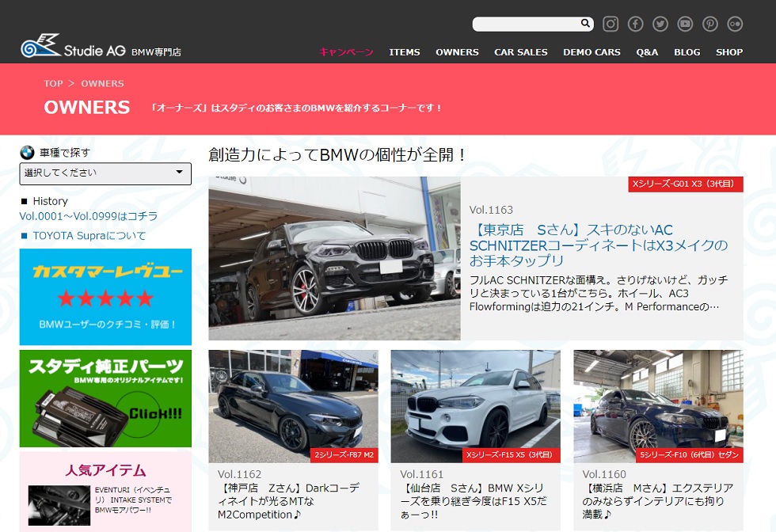Viewport: 776px width, 532px height.
Task: Open TOYOTA Supraについて link
Action: [89, 236]
